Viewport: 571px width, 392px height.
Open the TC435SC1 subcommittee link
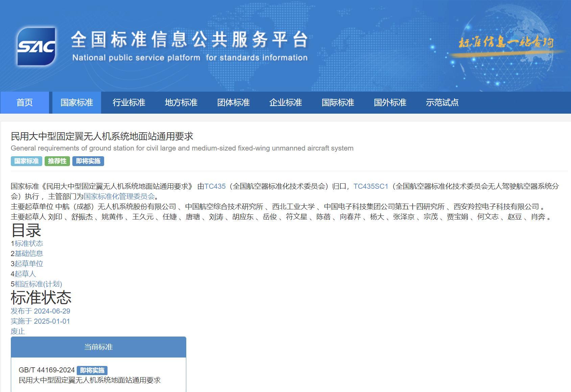371,186
